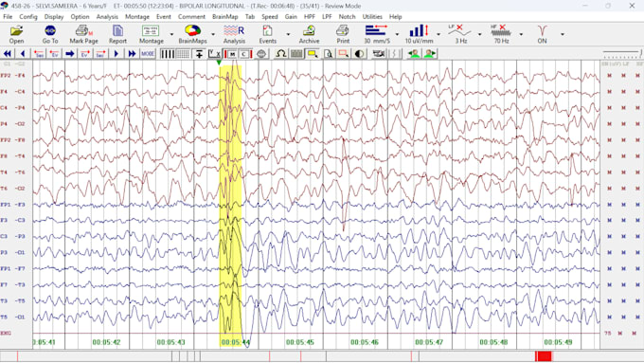
Task: Toggle the dotted grid display
Action: pyautogui.click(x=183, y=54)
